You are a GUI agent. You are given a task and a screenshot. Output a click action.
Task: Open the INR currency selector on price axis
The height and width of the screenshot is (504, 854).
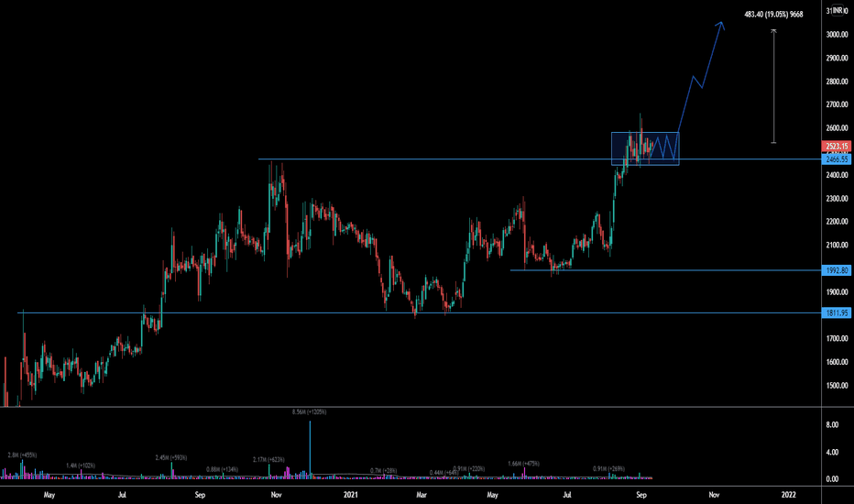click(839, 10)
